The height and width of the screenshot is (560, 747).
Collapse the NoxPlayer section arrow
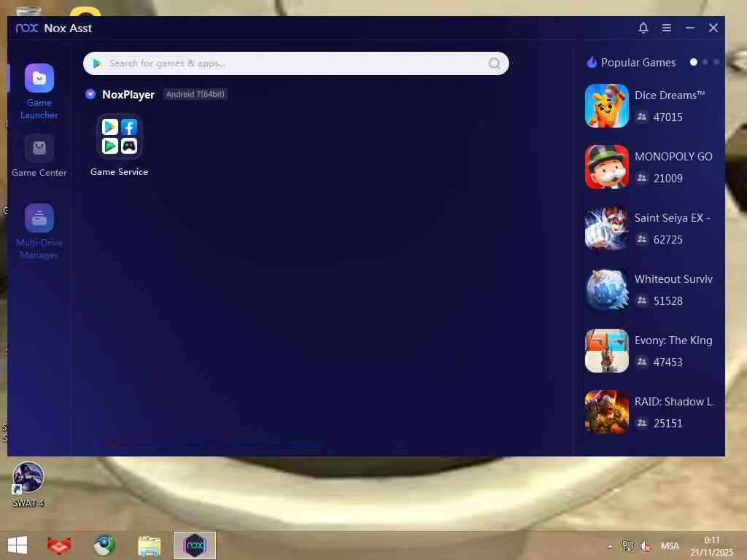click(x=90, y=94)
